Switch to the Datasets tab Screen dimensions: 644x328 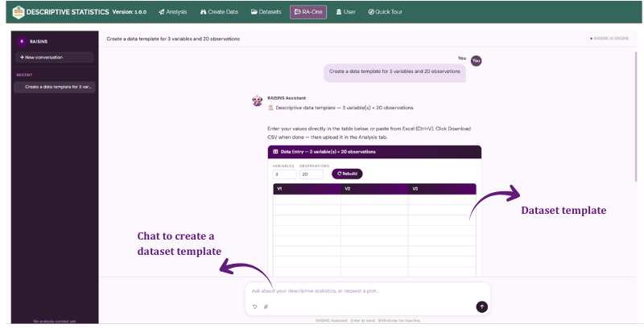point(266,12)
